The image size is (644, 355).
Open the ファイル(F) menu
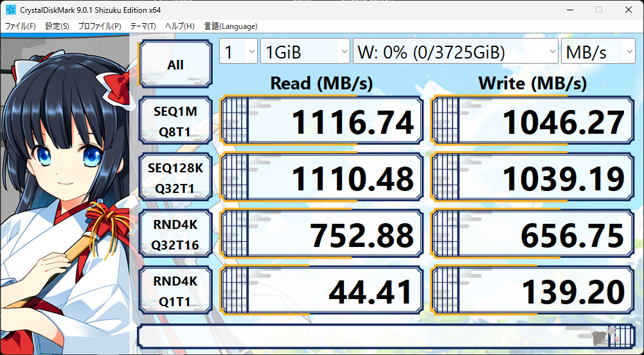(21, 26)
